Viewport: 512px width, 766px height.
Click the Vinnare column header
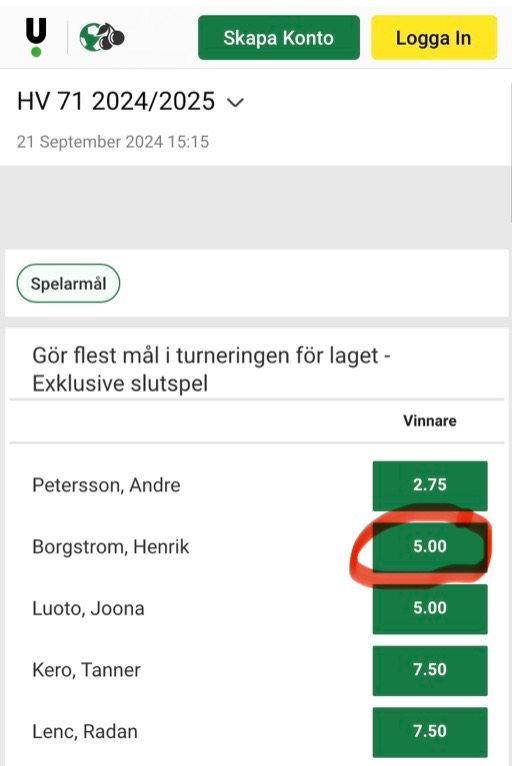[x=430, y=421]
